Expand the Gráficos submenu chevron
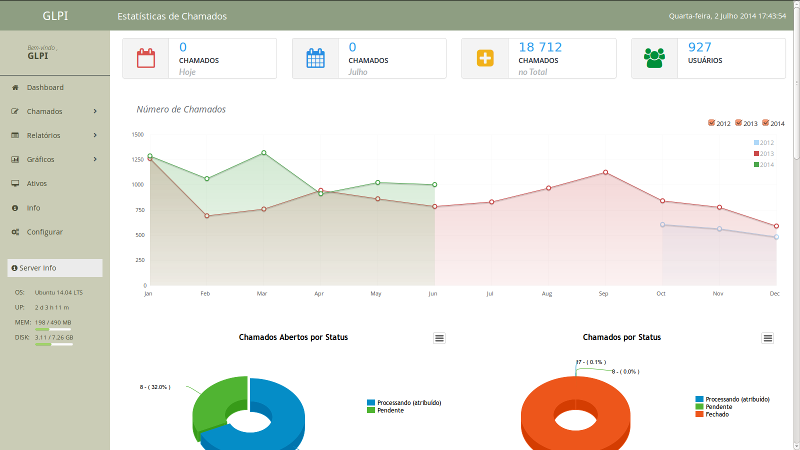This screenshot has width=800, height=450. 95,160
